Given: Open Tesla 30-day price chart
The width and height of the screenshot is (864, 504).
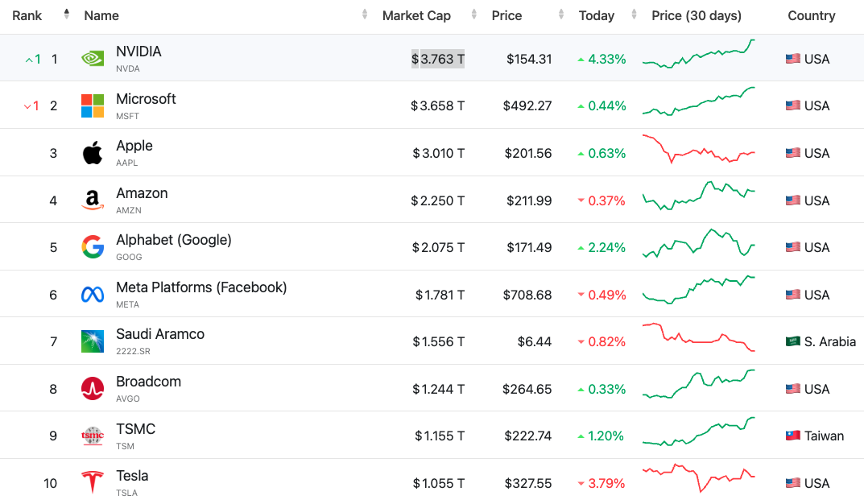Looking at the screenshot, I should pyautogui.click(x=698, y=477).
